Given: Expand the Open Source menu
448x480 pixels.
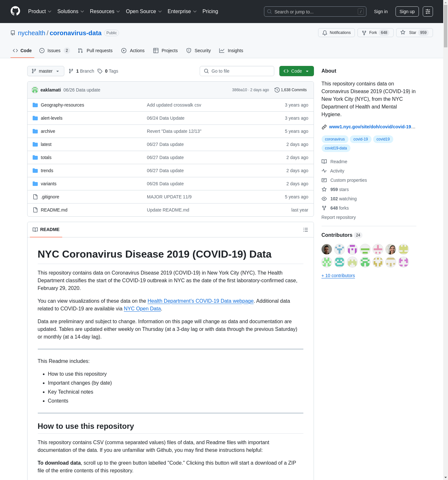Looking at the screenshot, I should [144, 12].
